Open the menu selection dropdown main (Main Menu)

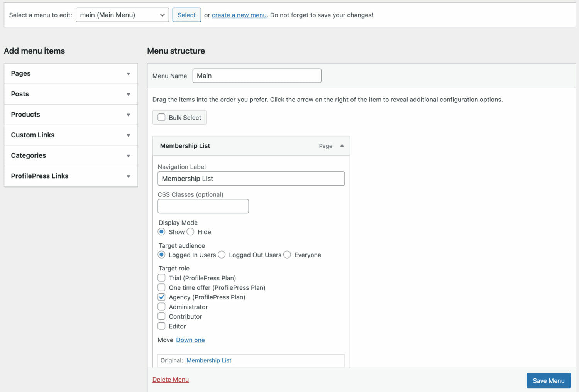[122, 15]
